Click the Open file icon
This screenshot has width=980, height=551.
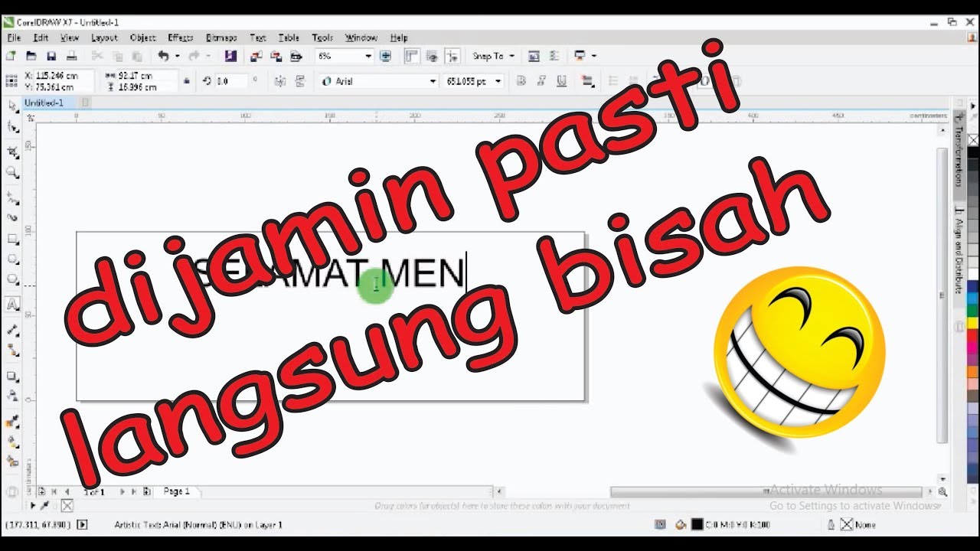tap(31, 56)
